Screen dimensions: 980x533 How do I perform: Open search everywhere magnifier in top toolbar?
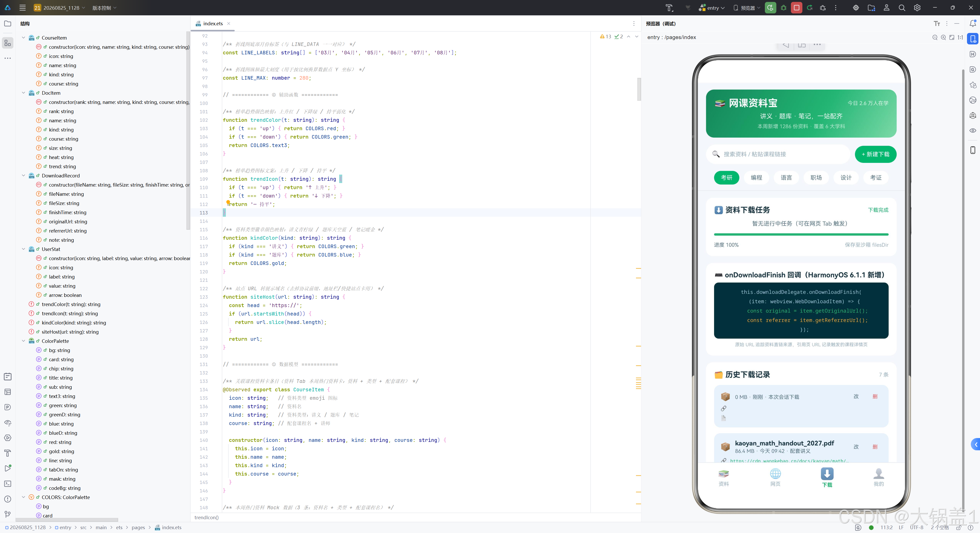tap(902, 8)
